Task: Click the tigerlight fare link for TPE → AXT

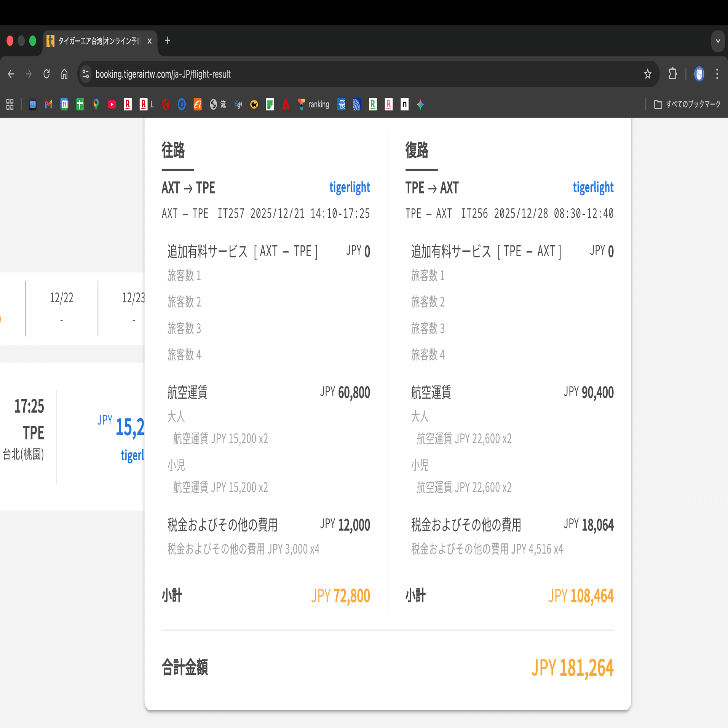Action: (x=593, y=187)
